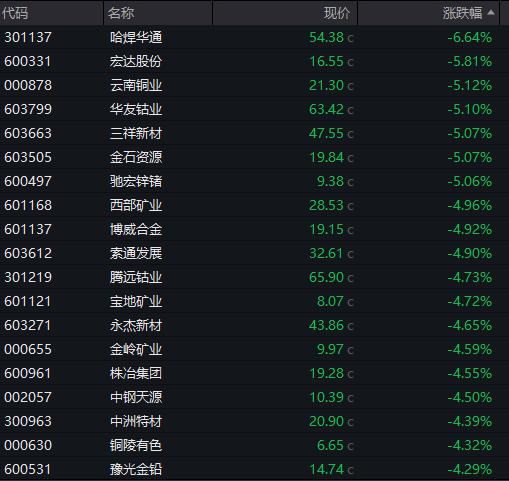This screenshot has height=481, width=509.
Task: Open the 华友钴业 stock name
Action: pyautogui.click(x=136, y=109)
